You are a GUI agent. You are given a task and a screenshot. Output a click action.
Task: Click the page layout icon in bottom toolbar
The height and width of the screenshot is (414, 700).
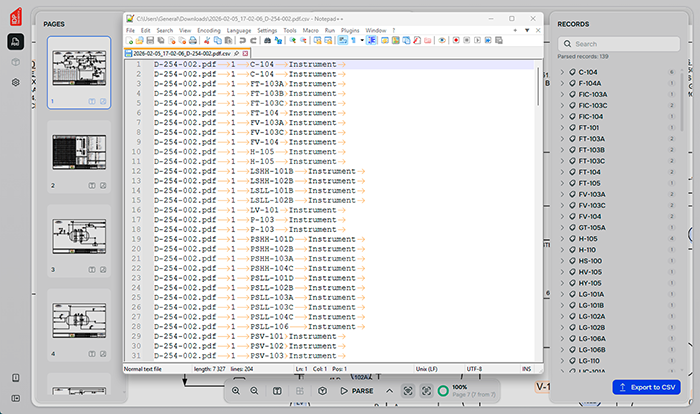pos(277,391)
